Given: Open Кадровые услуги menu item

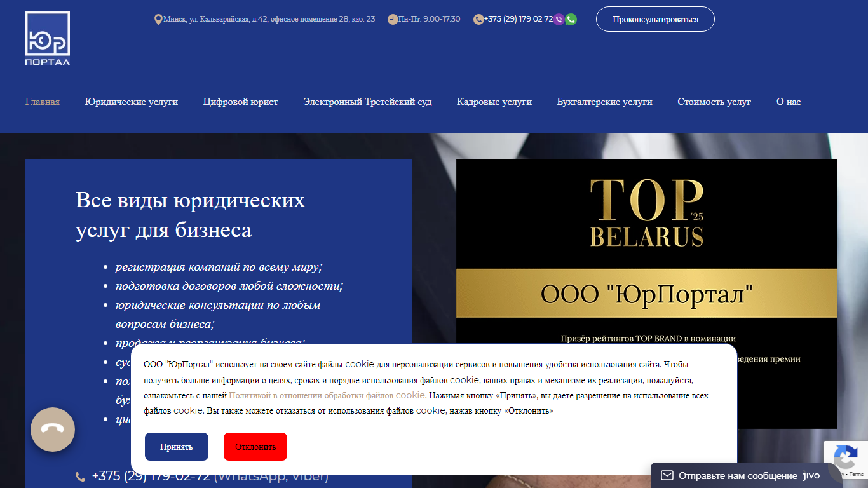Looking at the screenshot, I should (x=494, y=102).
